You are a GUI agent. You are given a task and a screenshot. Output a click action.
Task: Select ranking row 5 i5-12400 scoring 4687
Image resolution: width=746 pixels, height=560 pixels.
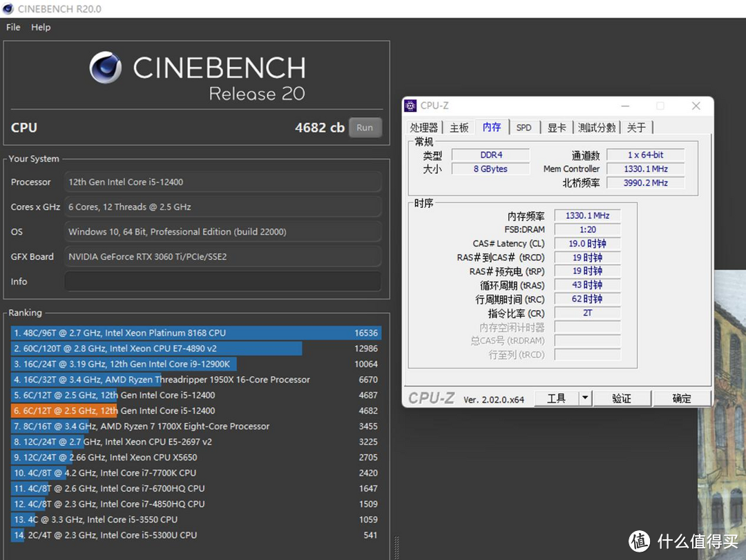click(196, 395)
